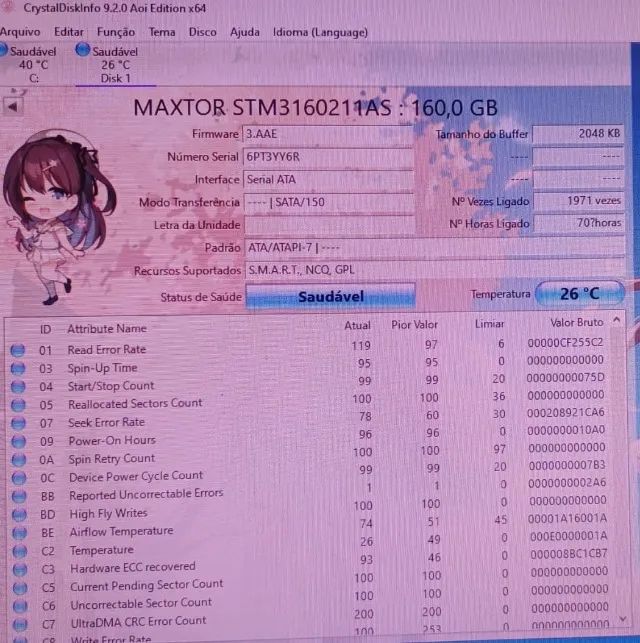Click the 26 °C temperature button
Viewport: 640px width, 643px height.
tap(580, 294)
